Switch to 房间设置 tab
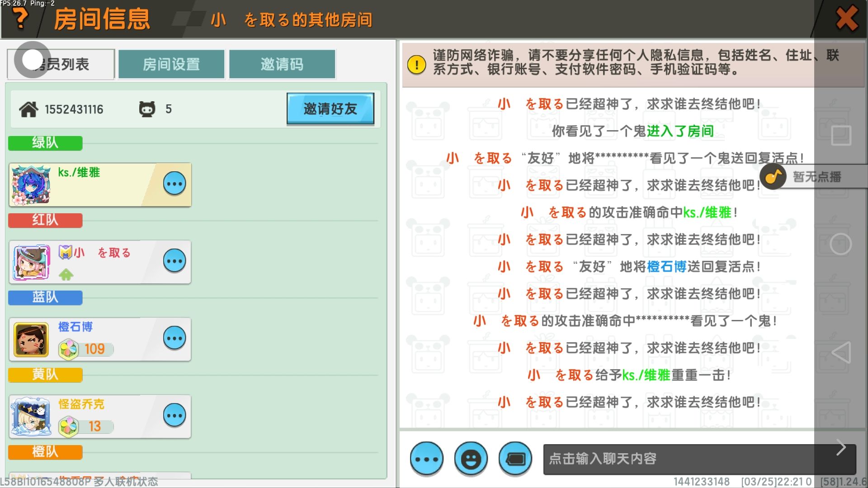The image size is (868, 488). [x=171, y=64]
